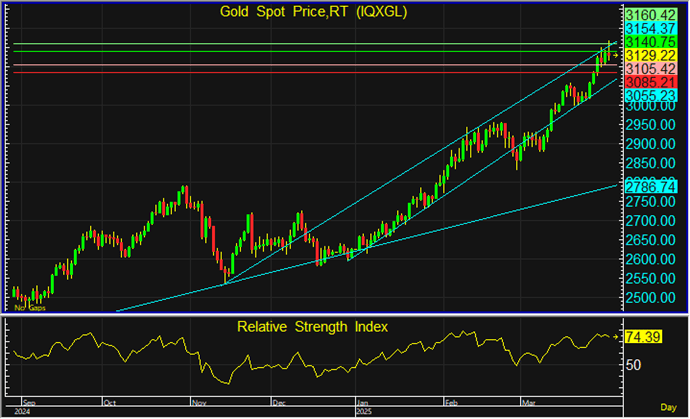Click the RSI 50 level label
This screenshot has height=419, width=690.
(633, 366)
